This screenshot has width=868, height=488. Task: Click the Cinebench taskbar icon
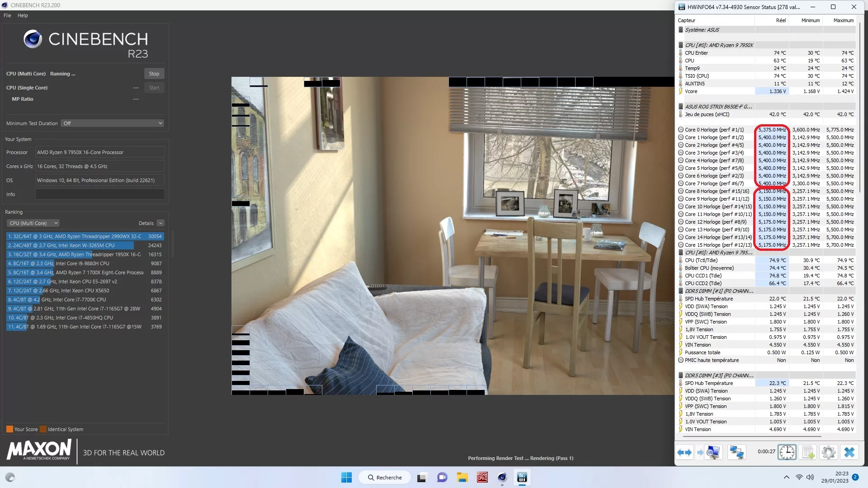(x=502, y=477)
